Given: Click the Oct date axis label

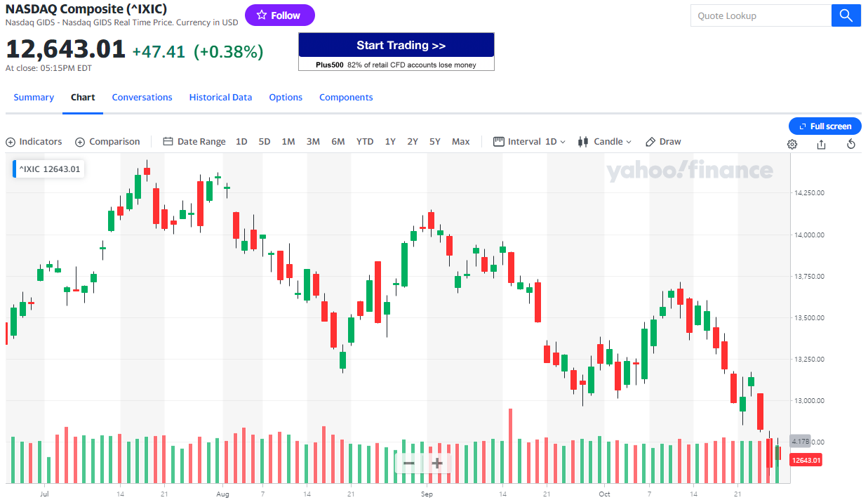Looking at the screenshot, I should point(605,494).
